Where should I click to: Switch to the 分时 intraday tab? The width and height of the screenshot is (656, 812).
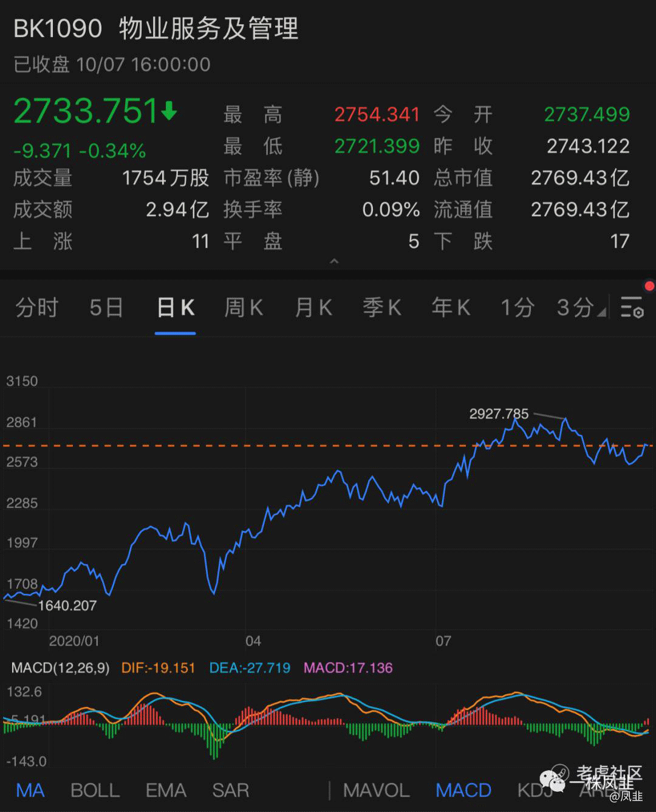pos(36,308)
